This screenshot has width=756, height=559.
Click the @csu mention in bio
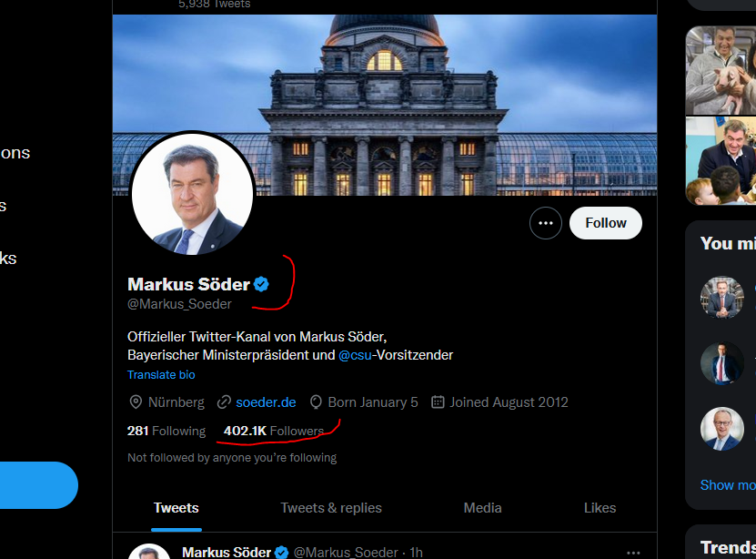coord(356,355)
